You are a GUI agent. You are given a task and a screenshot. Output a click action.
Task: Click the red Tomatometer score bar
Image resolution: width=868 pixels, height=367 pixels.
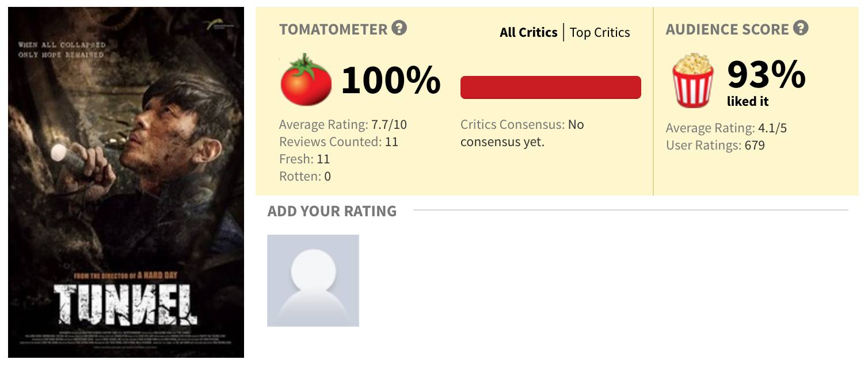[x=550, y=87]
